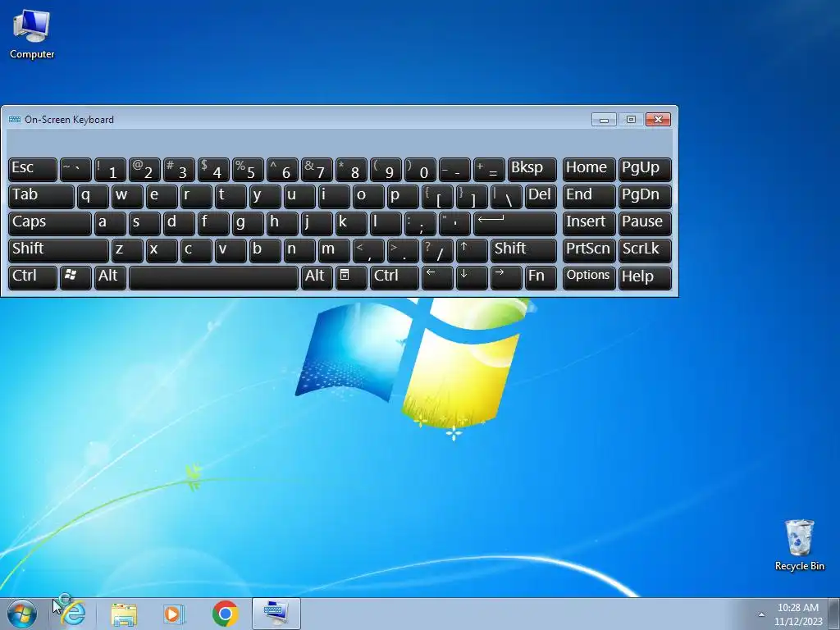Image resolution: width=840 pixels, height=630 pixels.
Task: Tap the letter g key
Action: [x=248, y=223]
